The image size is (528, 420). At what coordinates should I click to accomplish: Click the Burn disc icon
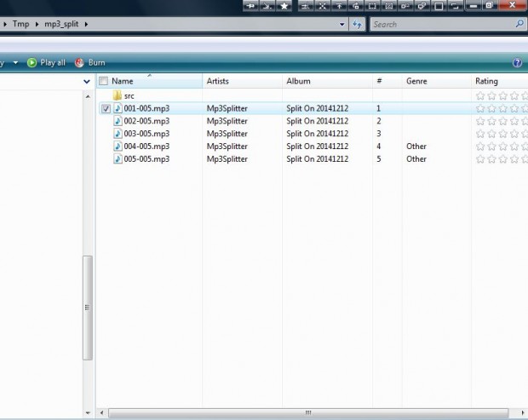(79, 63)
